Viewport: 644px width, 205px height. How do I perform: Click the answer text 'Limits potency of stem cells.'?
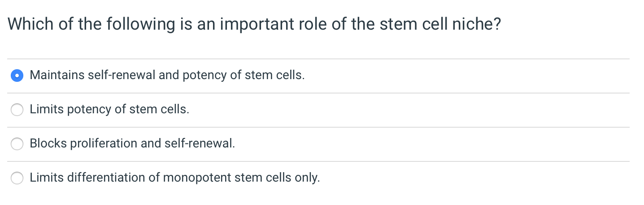[x=109, y=109]
